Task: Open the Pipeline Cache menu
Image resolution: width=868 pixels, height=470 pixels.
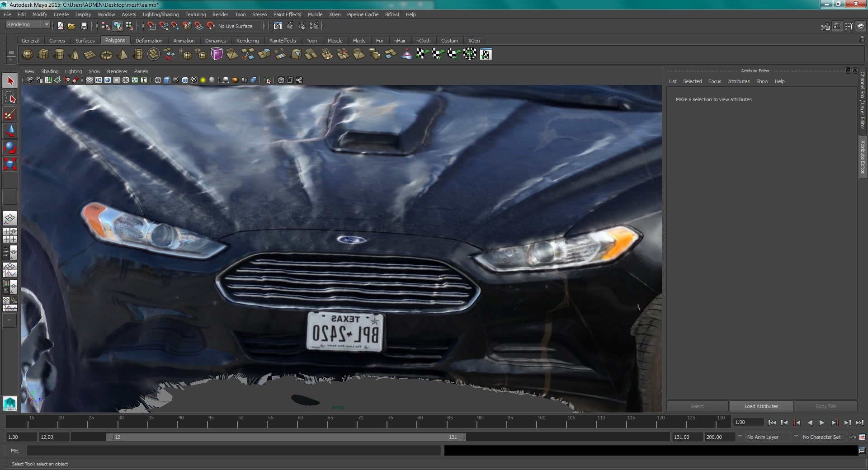Action: click(x=363, y=14)
